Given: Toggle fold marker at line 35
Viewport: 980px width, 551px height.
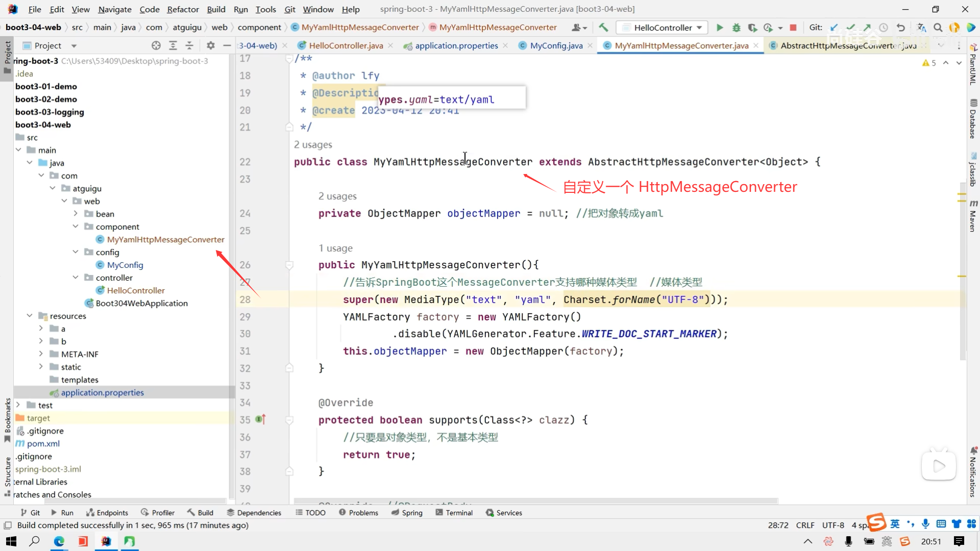Looking at the screenshot, I should tap(289, 420).
